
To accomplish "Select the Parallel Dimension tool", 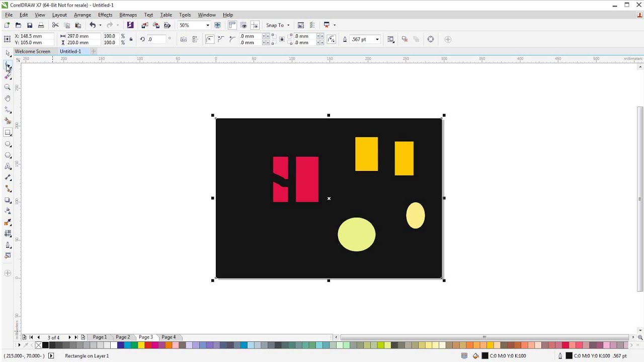I will tap(8, 177).
